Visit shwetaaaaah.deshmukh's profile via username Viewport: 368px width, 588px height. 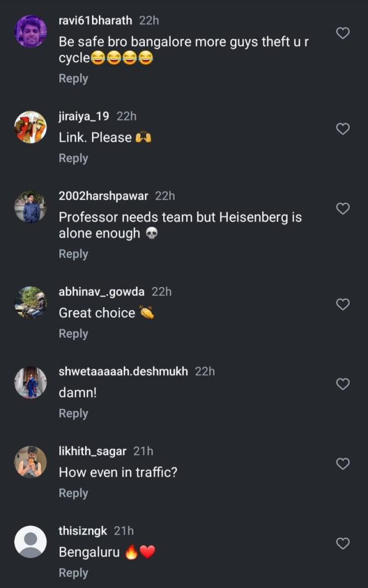(x=123, y=372)
